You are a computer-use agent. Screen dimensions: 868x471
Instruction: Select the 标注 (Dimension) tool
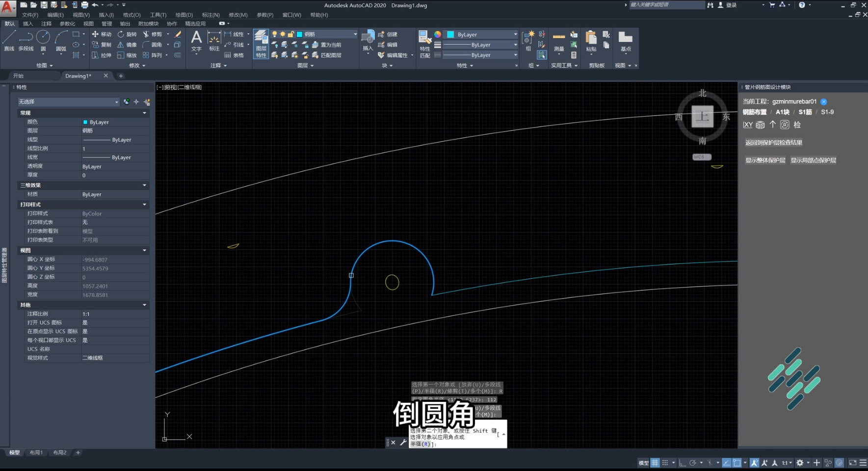(214, 41)
